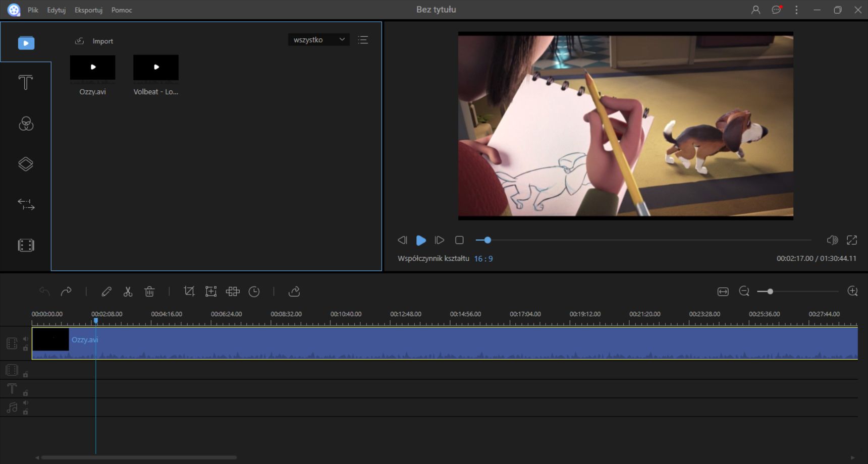Viewport: 868px width, 464px height.
Task: Redo the last action
Action: [66, 292]
